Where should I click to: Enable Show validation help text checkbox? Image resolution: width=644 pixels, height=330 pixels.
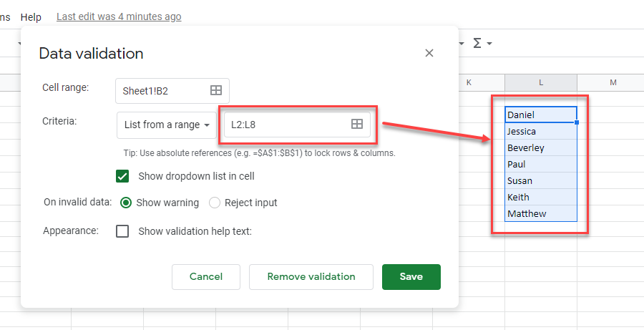pos(122,231)
